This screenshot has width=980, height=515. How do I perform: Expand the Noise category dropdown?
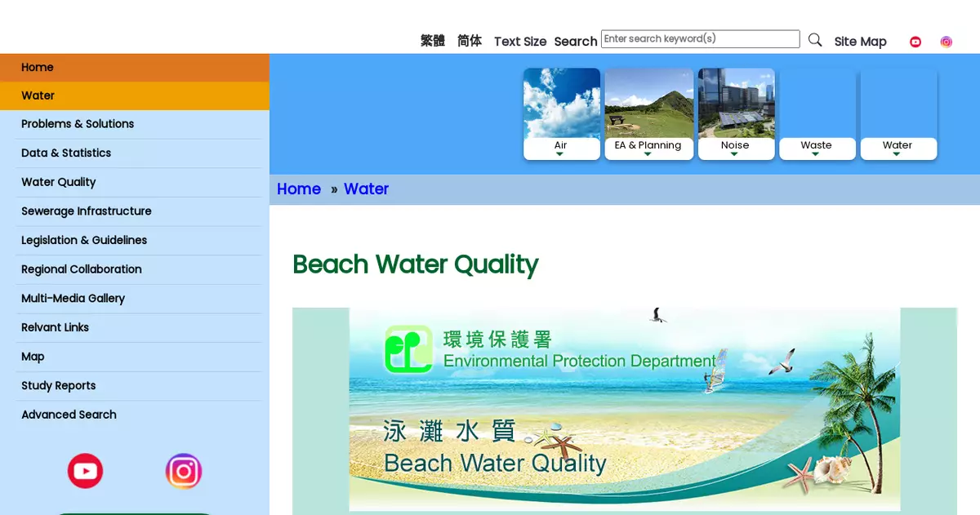tap(735, 149)
